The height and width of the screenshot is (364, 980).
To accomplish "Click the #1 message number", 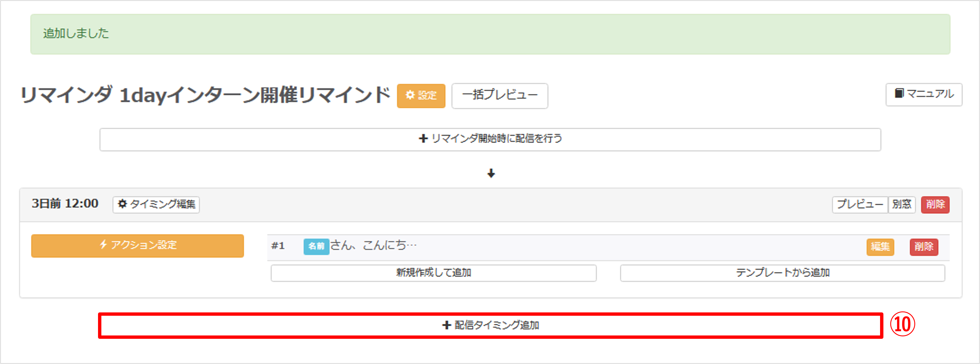I will (278, 246).
